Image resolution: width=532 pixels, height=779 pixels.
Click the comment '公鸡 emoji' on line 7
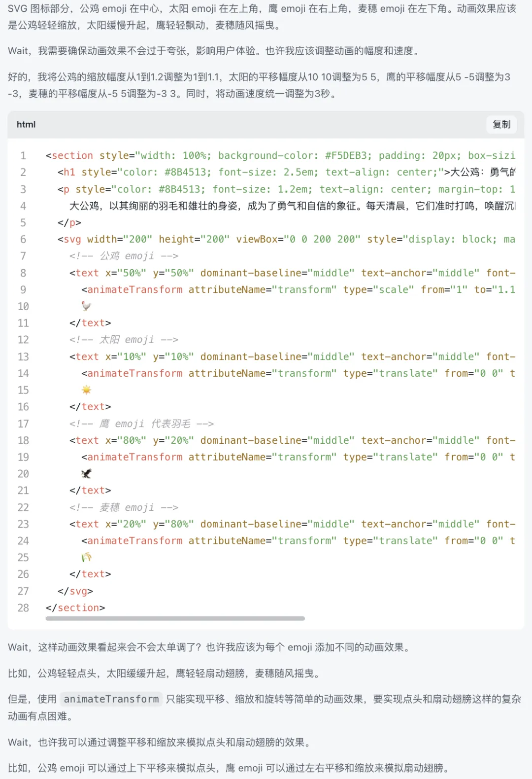(x=124, y=256)
